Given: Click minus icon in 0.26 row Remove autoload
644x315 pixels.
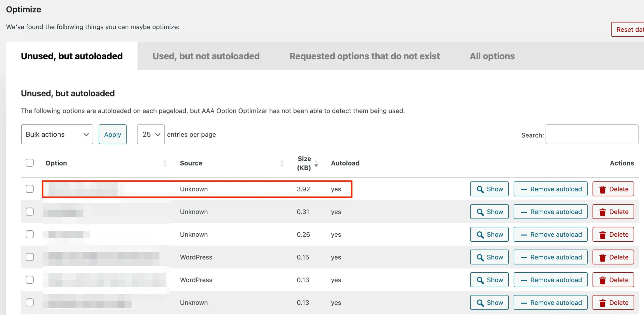Looking at the screenshot, I should (524, 235).
